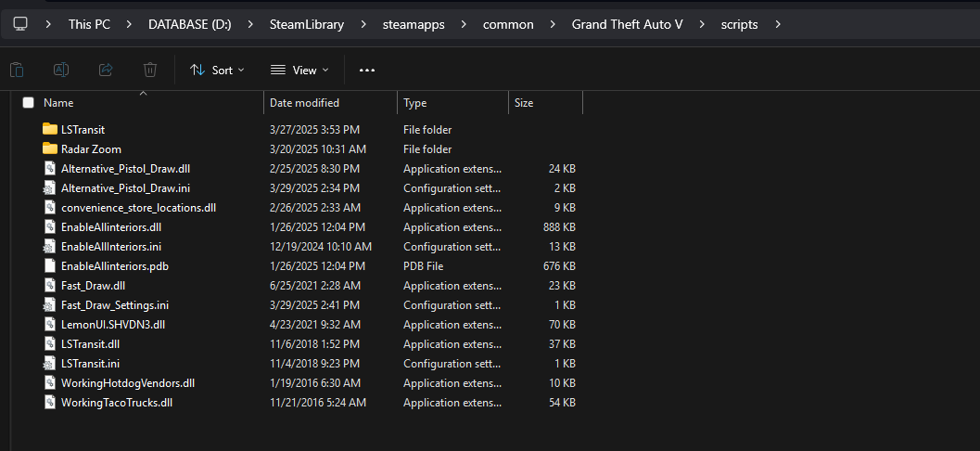Expand the chevron after Grand Theft Auto V
The width and height of the screenshot is (980, 451).
click(702, 24)
